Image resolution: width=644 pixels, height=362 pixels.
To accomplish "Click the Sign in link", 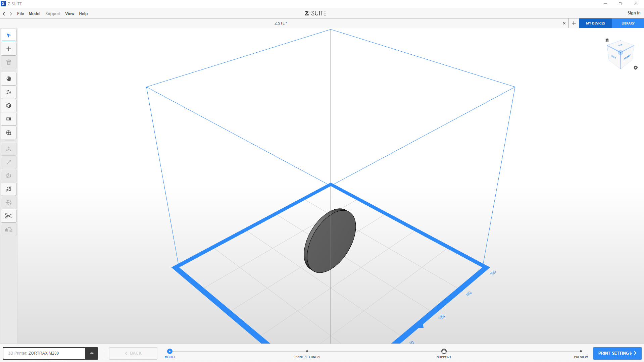I will click(634, 13).
